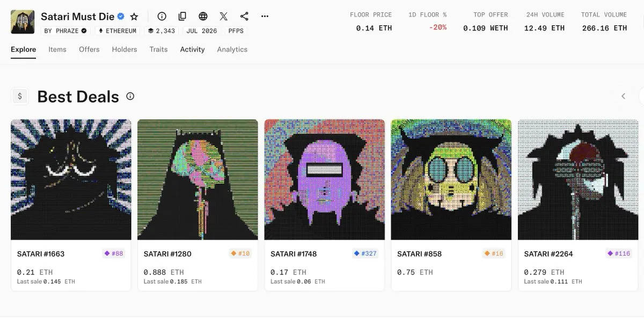
Task: Click the 0.17 ETH price
Action: [x=288, y=272]
